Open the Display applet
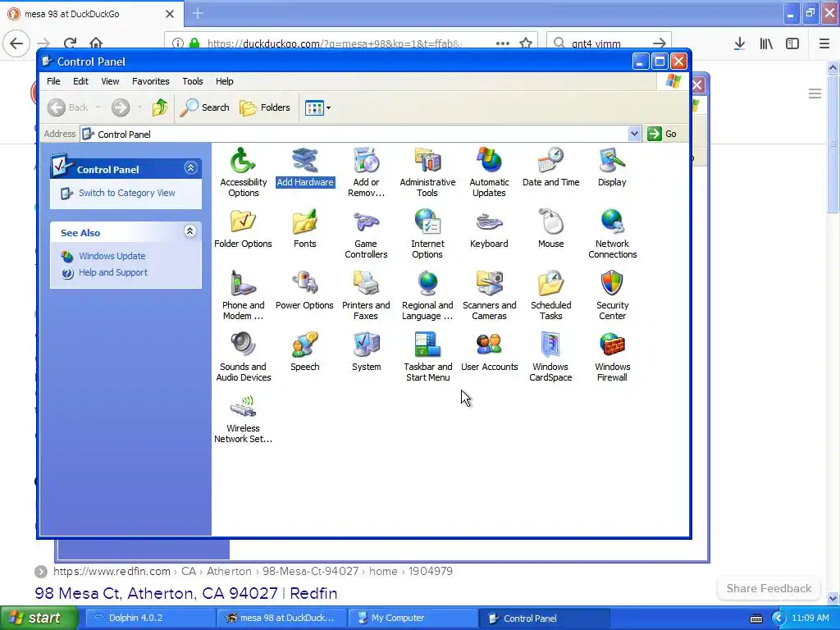The width and height of the screenshot is (840, 630). (612, 167)
